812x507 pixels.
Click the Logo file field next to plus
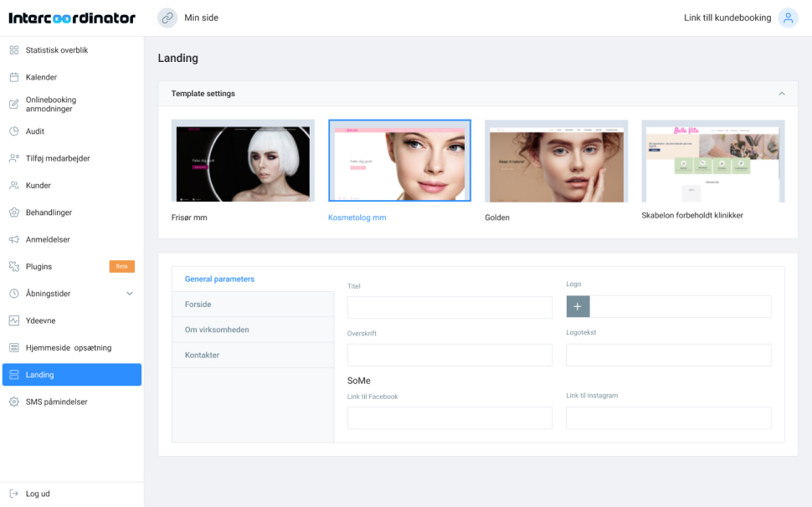point(680,307)
